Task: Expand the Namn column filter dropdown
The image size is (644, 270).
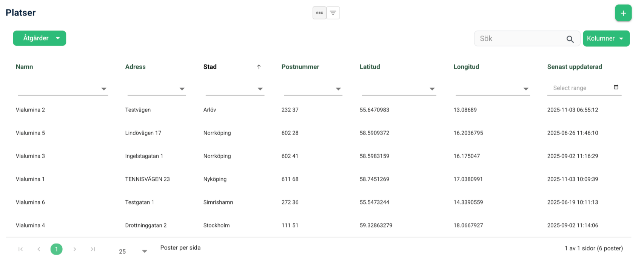Action: [104, 89]
